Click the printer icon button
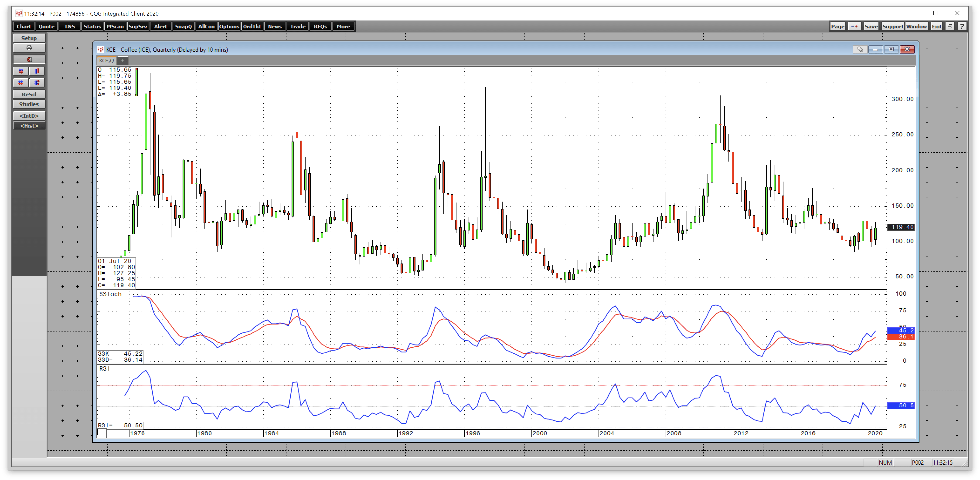The image size is (980, 480). pos(29,48)
